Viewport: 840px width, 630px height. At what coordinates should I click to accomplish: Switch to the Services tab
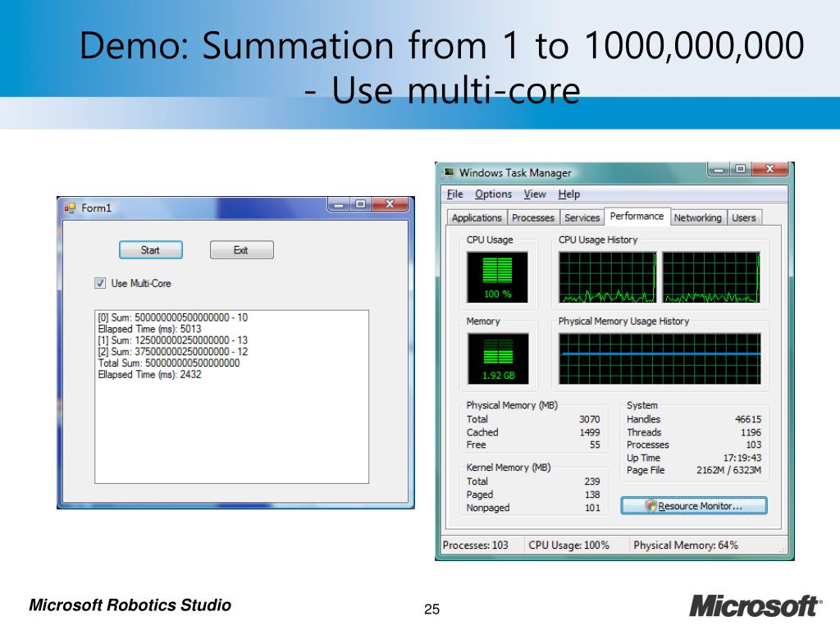[x=582, y=217]
